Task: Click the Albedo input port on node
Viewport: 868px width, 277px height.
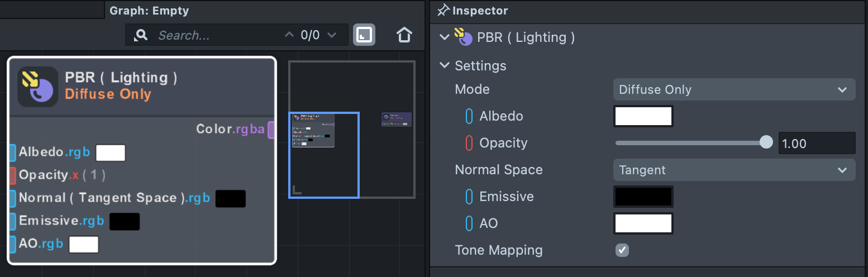Action: pos(12,152)
